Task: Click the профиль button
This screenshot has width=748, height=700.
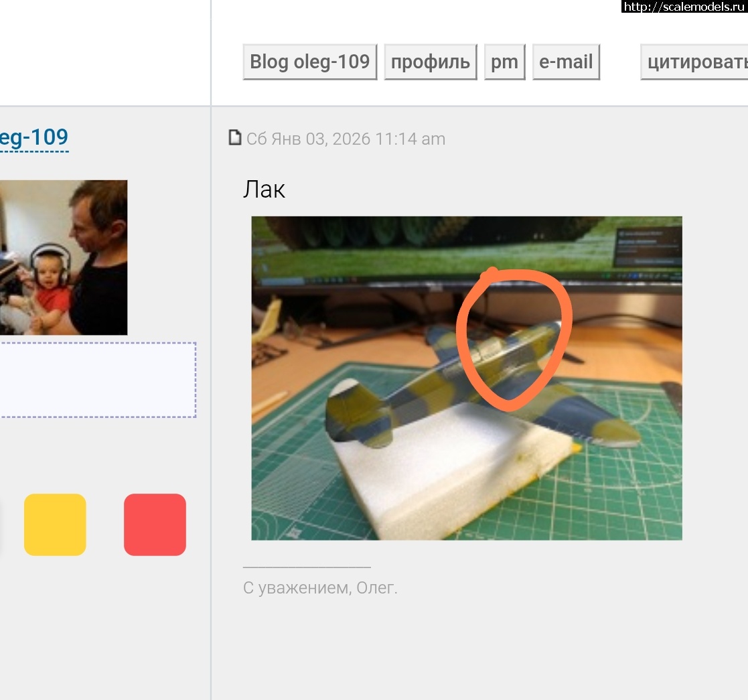Action: [430, 62]
